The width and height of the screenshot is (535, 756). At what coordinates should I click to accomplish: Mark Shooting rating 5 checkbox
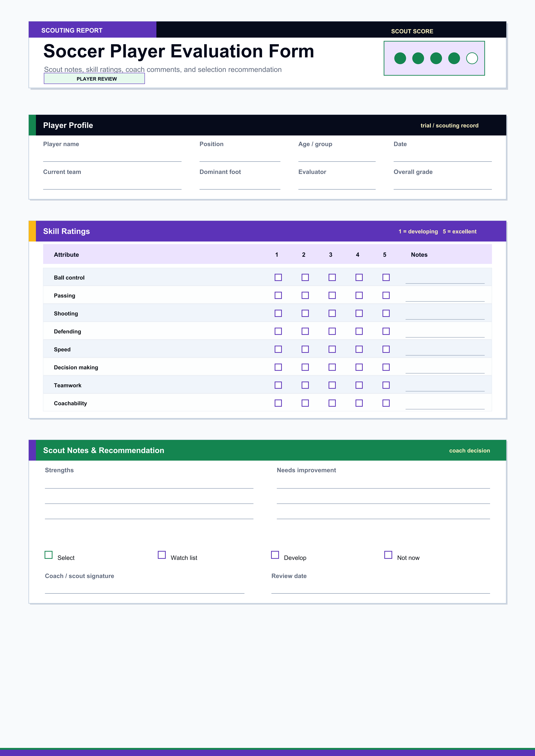[x=386, y=313]
